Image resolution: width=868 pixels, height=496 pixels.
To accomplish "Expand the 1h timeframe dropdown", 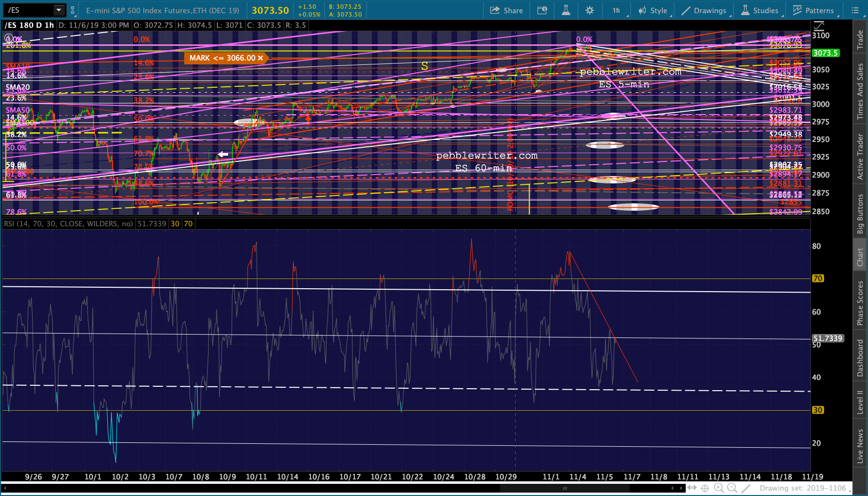I will coord(617,10).
